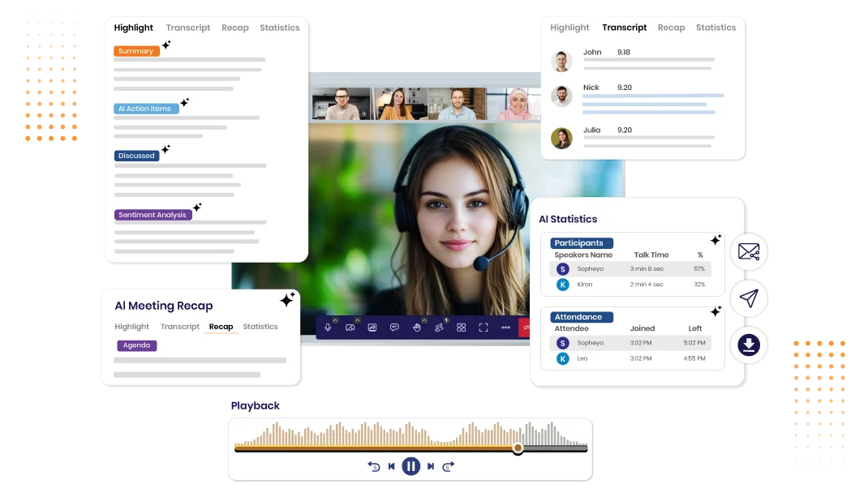
Task: Open the microphone device dropdown chevron
Action: click(337, 319)
